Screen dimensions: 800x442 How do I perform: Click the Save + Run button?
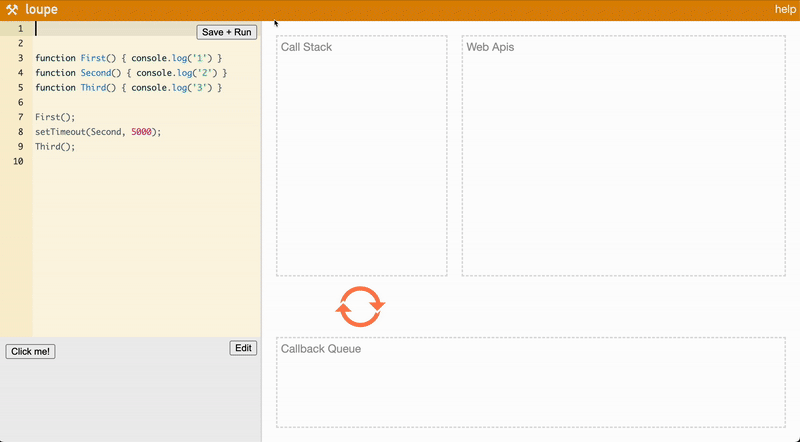tap(227, 32)
